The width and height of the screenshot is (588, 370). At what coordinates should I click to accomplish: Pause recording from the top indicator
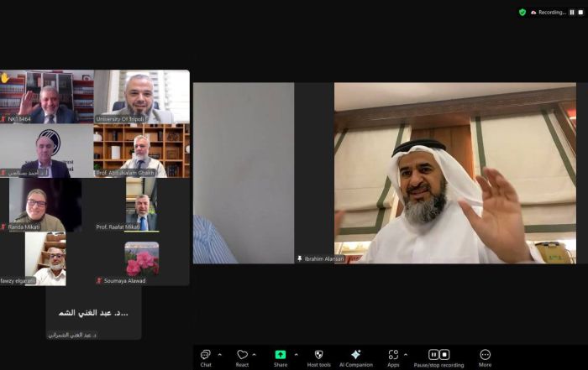pyautogui.click(x=572, y=13)
